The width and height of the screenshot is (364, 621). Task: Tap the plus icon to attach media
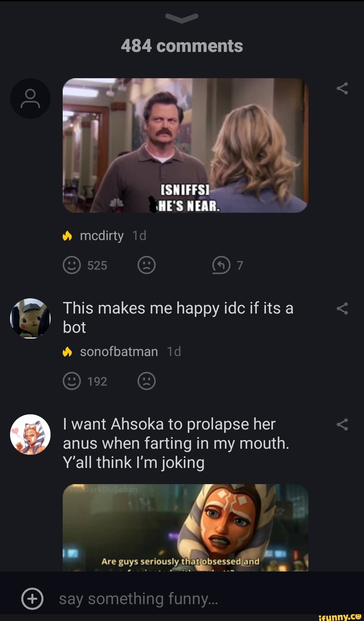[x=32, y=599]
